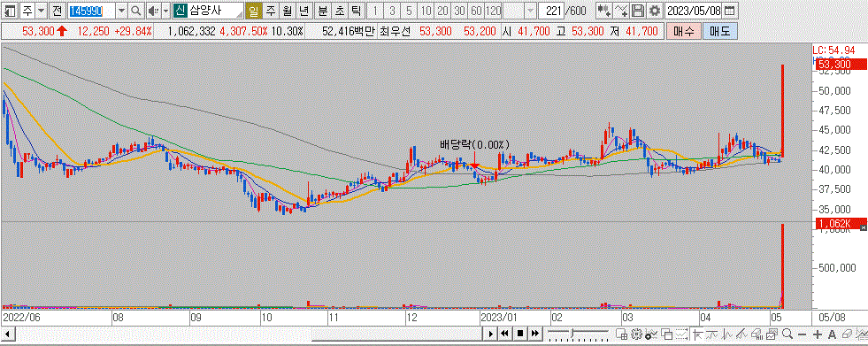868x346 pixels.
Task: Adjust the replay speed slider
Action: [x=572, y=334]
